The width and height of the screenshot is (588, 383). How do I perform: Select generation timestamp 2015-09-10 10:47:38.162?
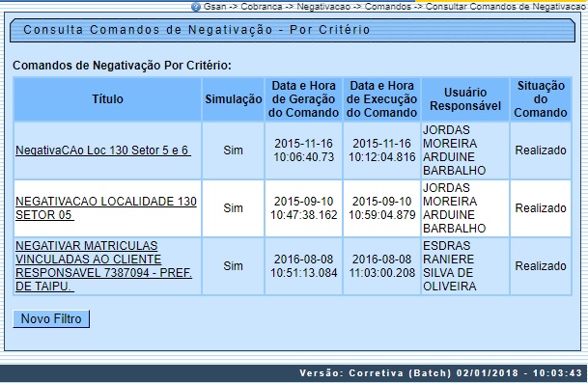(304, 208)
